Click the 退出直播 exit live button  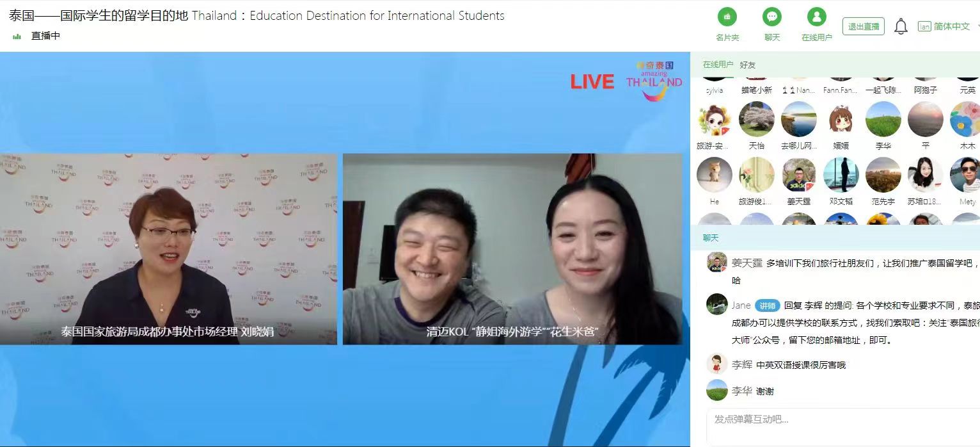tap(864, 26)
